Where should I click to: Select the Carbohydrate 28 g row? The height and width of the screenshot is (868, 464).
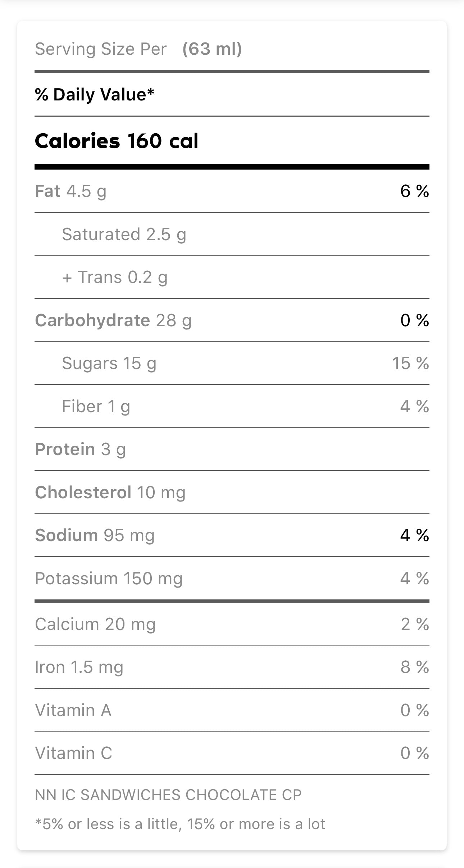[x=113, y=320]
